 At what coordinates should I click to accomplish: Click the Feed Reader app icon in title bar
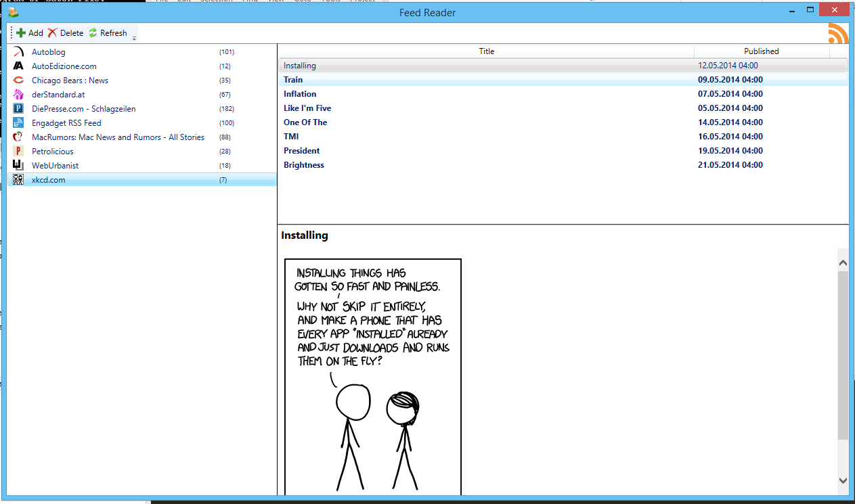click(14, 12)
